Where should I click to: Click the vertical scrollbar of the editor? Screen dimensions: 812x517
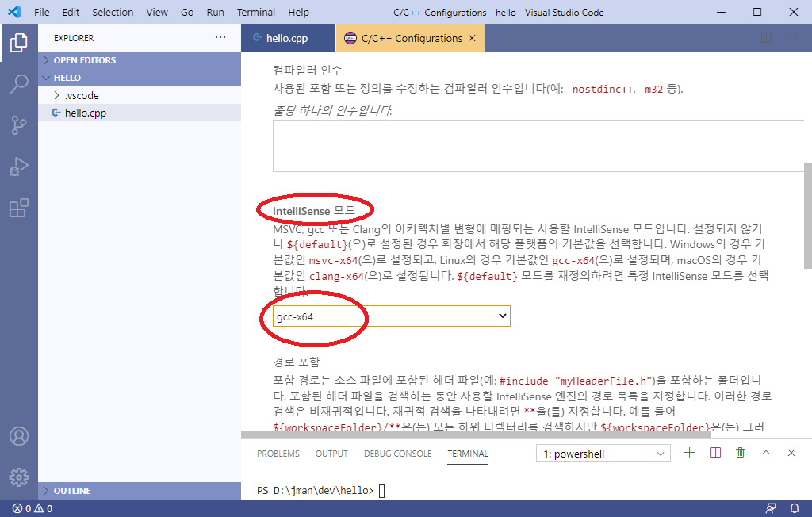pos(807,216)
